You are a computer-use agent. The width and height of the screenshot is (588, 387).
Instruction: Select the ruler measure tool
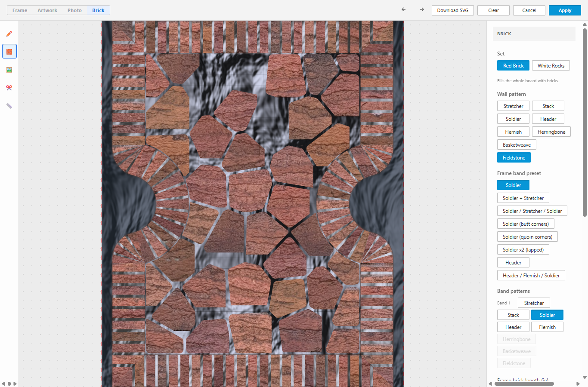tap(9, 106)
